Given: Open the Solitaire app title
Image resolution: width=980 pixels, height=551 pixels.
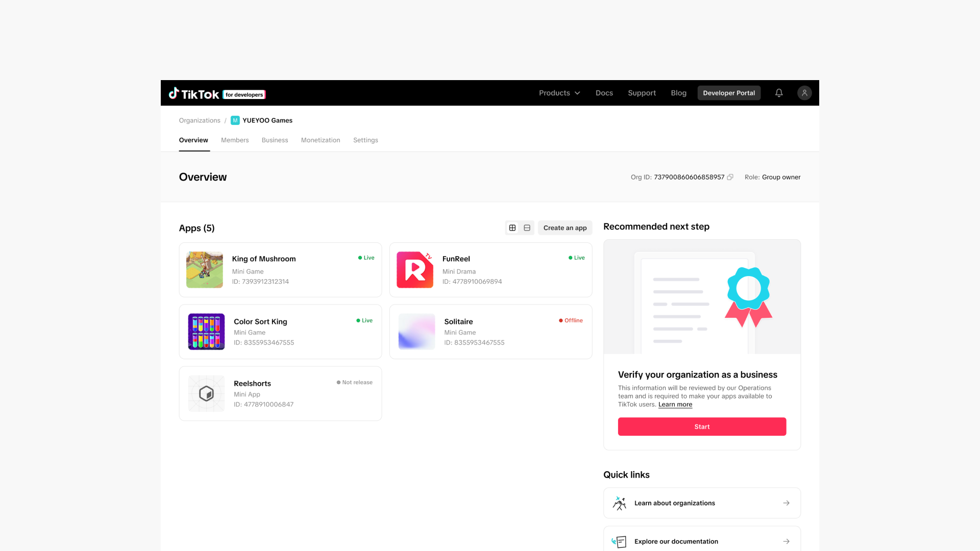Looking at the screenshot, I should 458,321.
